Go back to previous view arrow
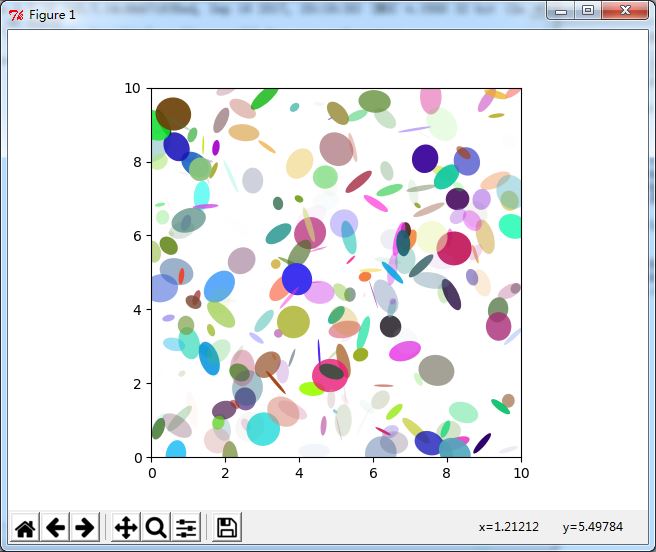Viewport: 656px width, 552px height. (55, 527)
